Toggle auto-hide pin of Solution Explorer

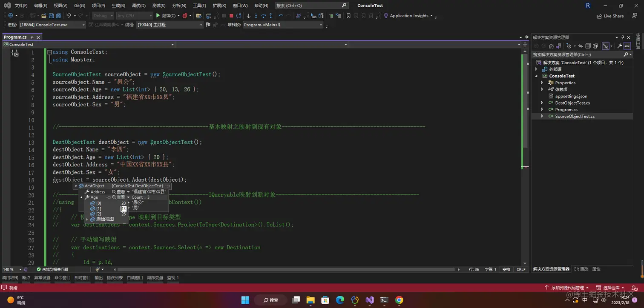click(622, 37)
